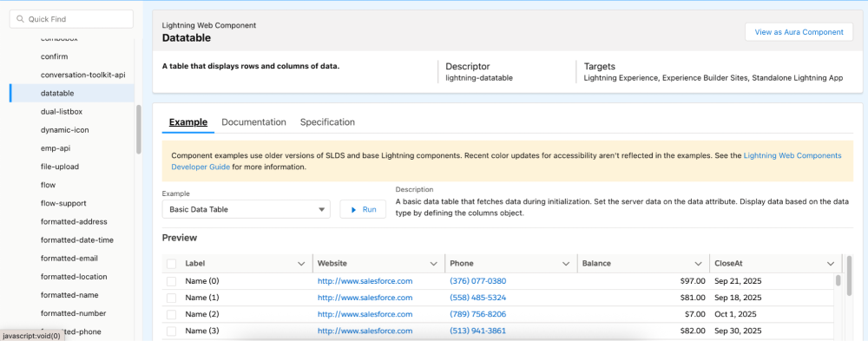Viewport: 868px width, 341px height.
Task: Click phone number (789) 756-8206
Action: 477,314
